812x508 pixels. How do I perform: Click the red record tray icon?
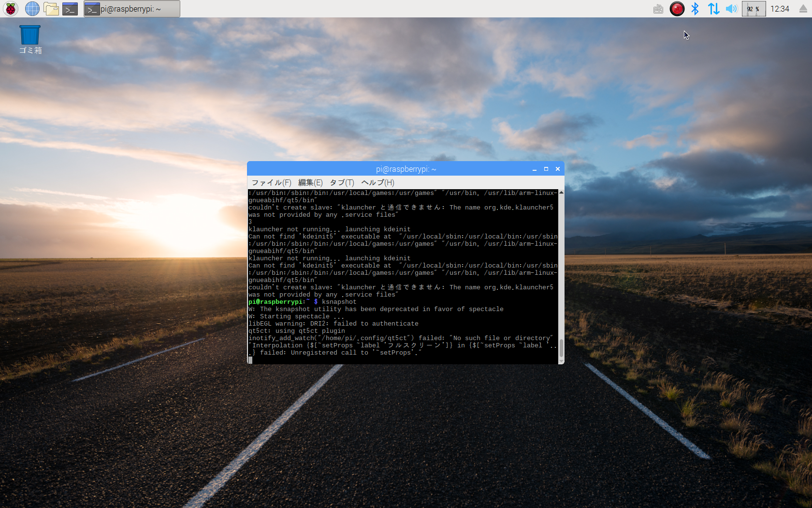pos(677,9)
